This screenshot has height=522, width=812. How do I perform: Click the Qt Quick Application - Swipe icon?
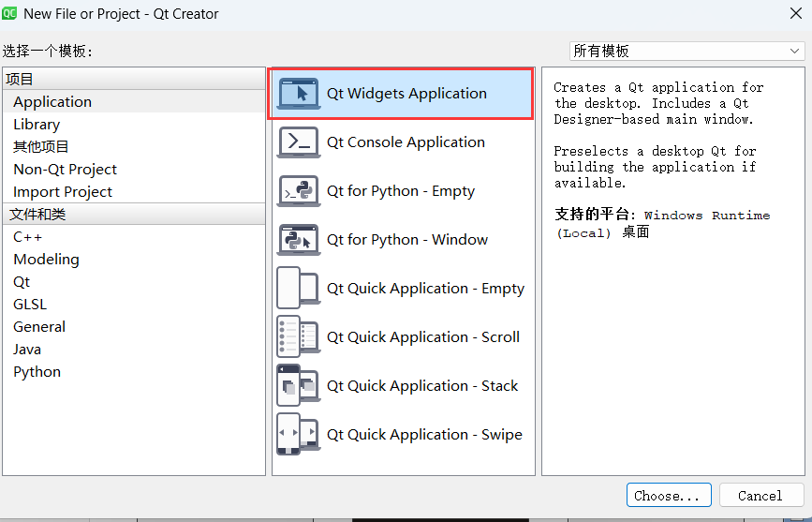click(x=298, y=435)
